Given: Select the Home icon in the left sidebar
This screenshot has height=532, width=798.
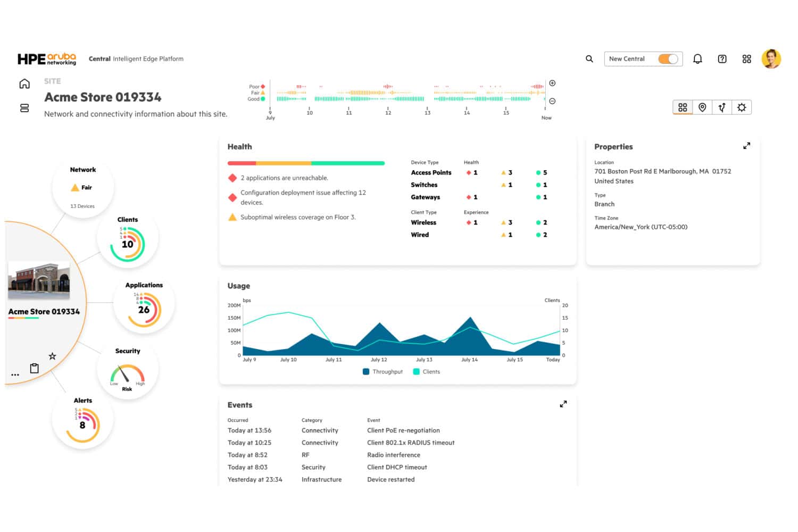Looking at the screenshot, I should (24, 83).
